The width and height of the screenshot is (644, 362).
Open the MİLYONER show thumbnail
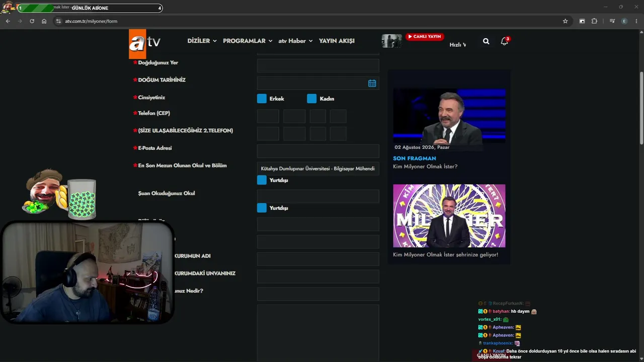[449, 216]
